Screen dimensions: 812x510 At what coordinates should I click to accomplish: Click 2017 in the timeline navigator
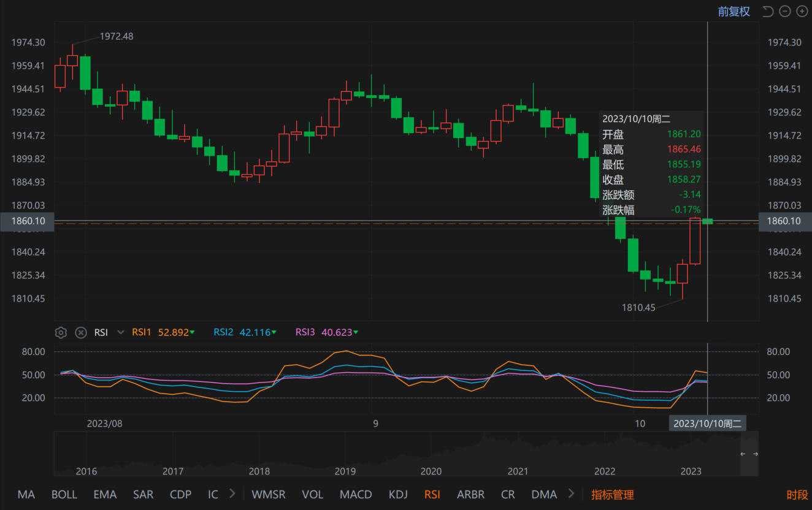[173, 471]
